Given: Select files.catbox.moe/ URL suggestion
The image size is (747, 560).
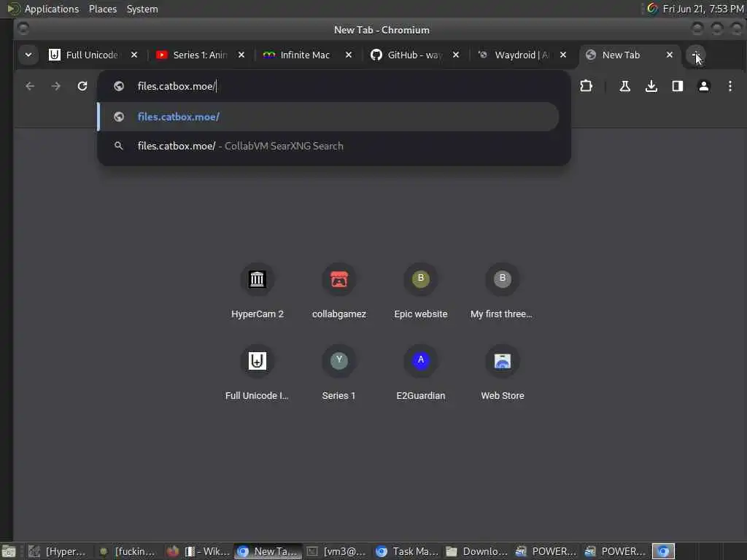Looking at the screenshot, I should (328, 117).
